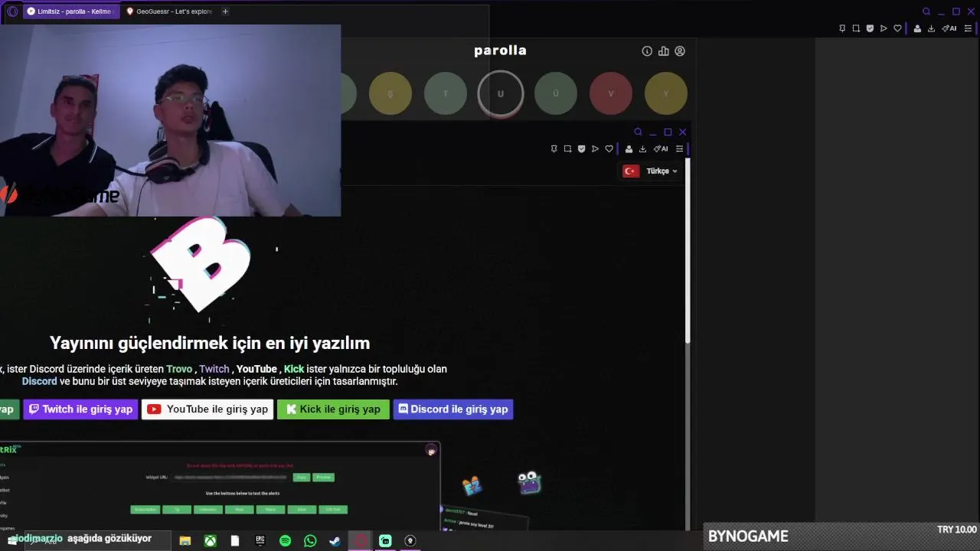This screenshot has width=980, height=551.
Task: Click the snapshot icon in the front window toolbar
Action: [567, 149]
